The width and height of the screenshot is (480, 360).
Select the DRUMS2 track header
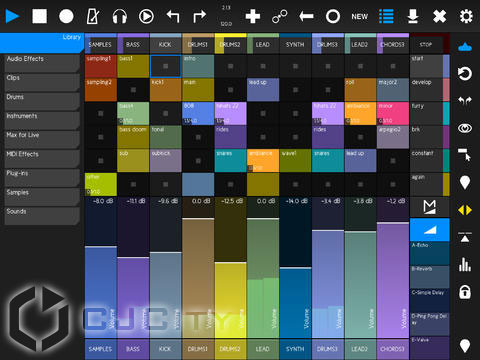[230, 44]
